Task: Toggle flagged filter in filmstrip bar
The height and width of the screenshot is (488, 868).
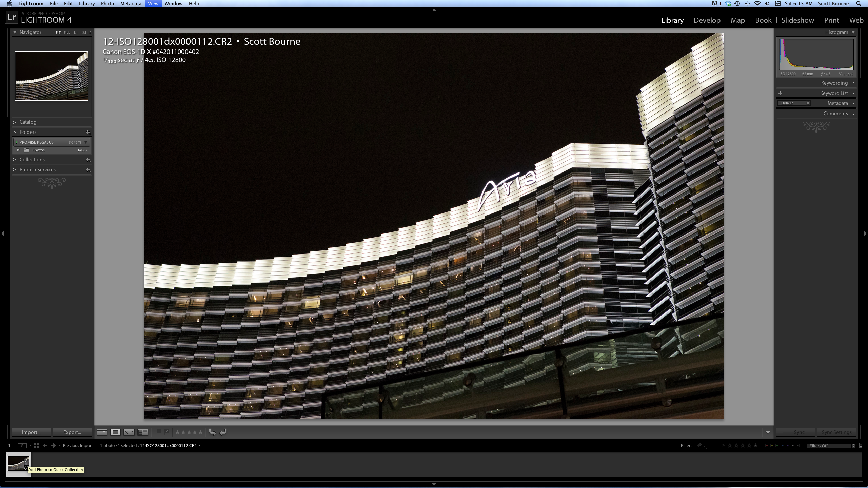Action: (x=699, y=445)
